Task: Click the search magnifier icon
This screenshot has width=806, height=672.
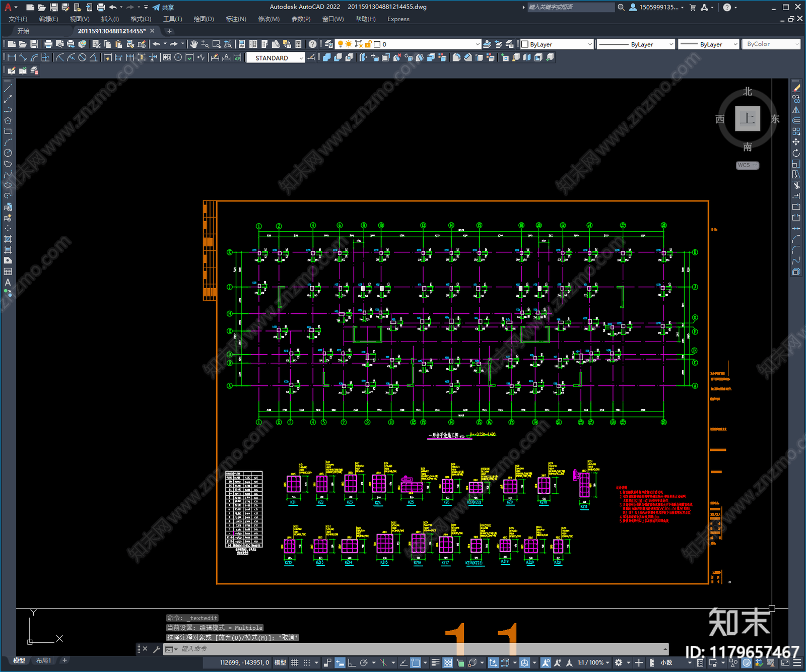Action: (x=621, y=7)
